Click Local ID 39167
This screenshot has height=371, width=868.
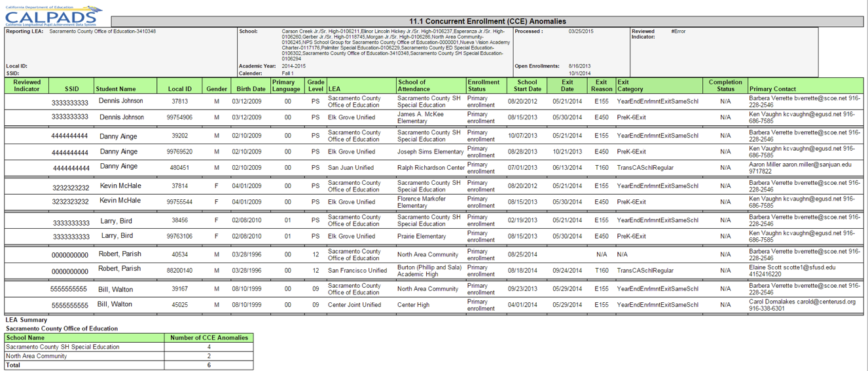(179, 288)
